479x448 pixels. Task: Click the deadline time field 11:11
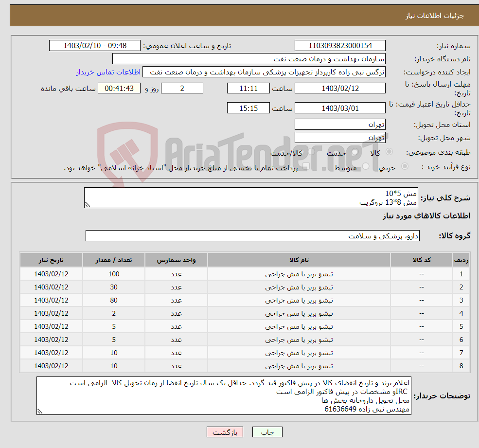click(x=248, y=89)
